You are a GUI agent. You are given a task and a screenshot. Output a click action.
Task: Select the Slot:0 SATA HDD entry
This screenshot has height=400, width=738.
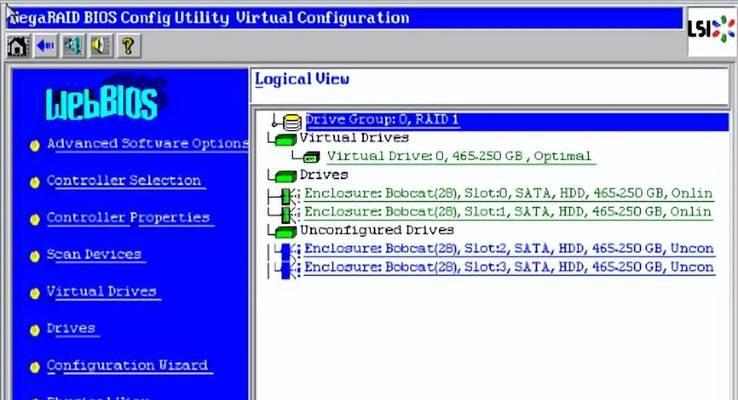pyautogui.click(x=508, y=193)
